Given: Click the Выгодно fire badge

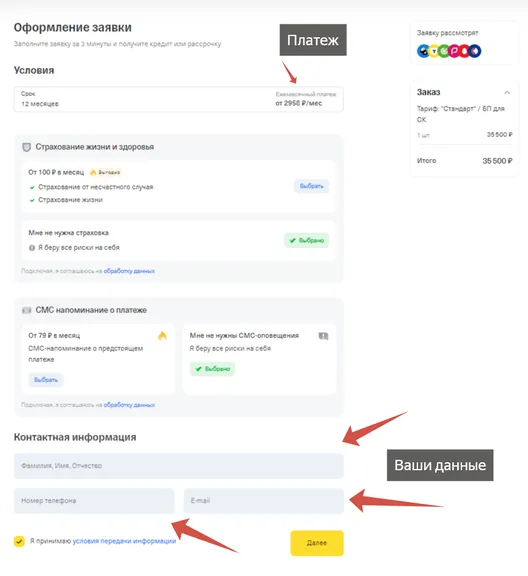Looking at the screenshot, I should click(105, 172).
